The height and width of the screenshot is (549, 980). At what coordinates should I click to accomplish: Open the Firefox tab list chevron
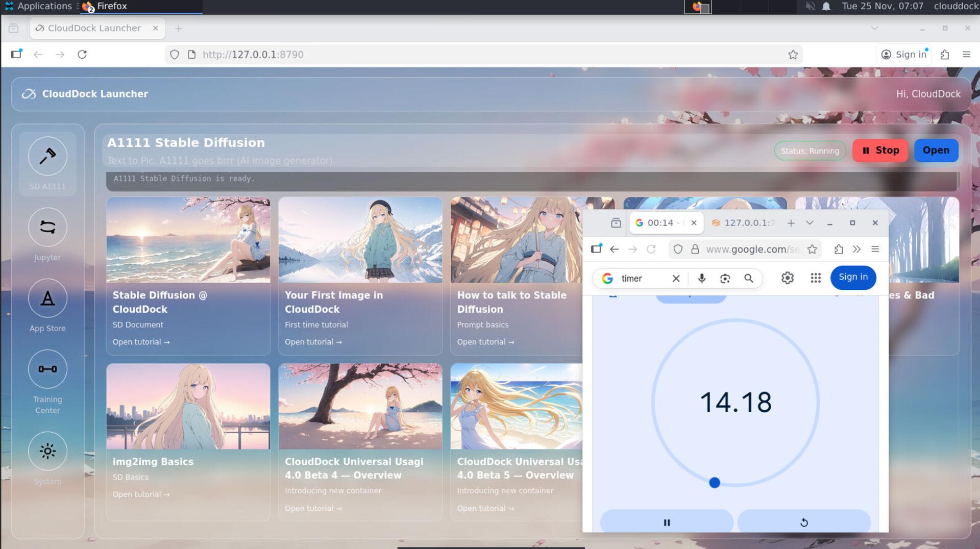(874, 29)
